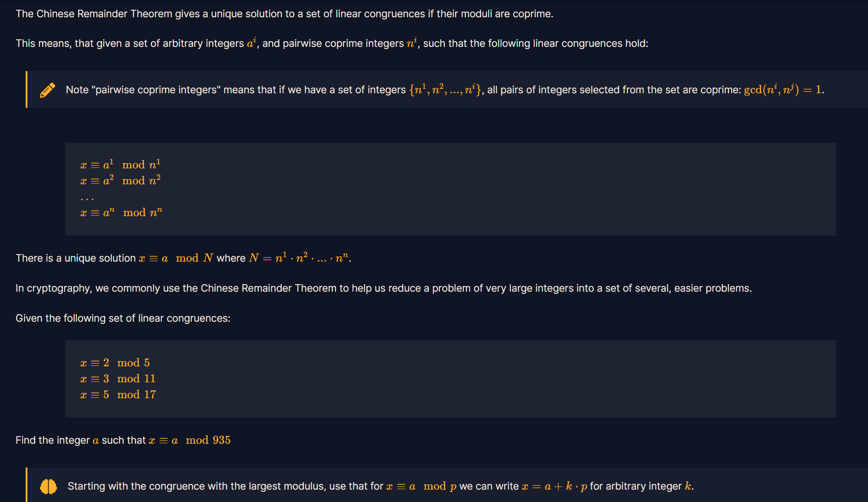Viewport: 868px width, 502px height.
Task: Click the gcd formula in the note
Action: [783, 90]
